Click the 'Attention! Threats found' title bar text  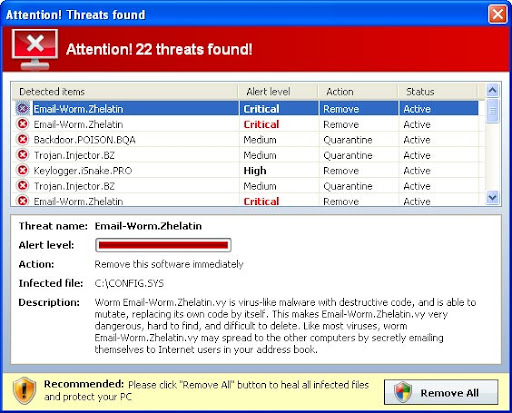pos(76,15)
